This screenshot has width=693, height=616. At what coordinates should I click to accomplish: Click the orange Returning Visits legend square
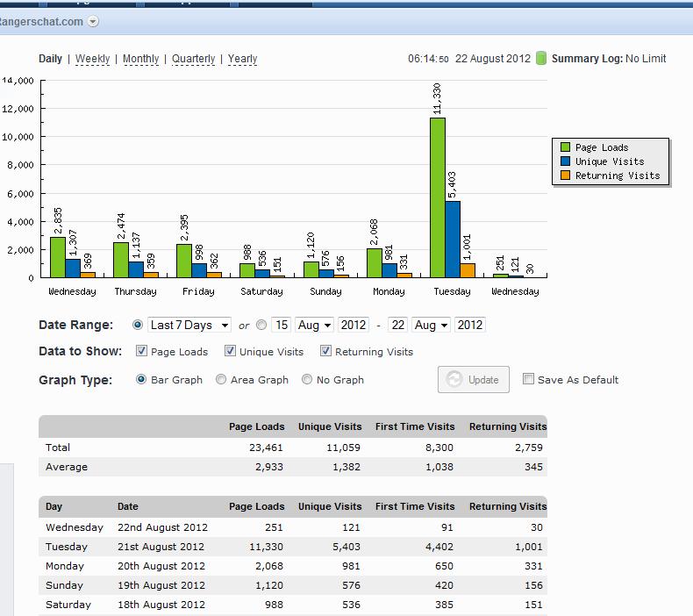pyautogui.click(x=565, y=175)
